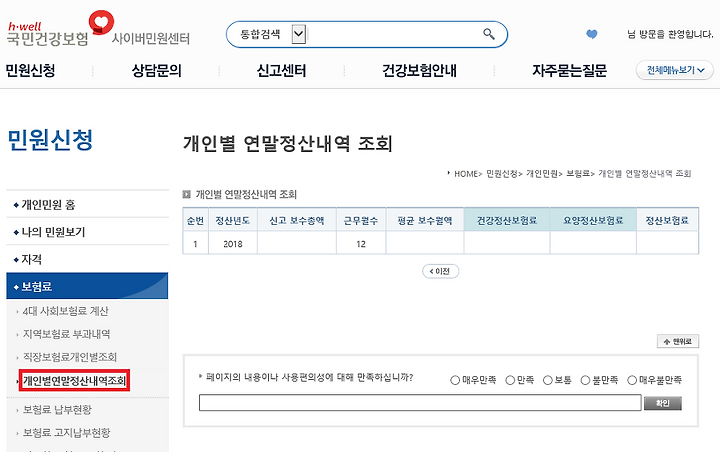This screenshot has height=452, width=720.
Task: Open 지역보험료 부과내역 submenu
Action: click(x=66, y=334)
